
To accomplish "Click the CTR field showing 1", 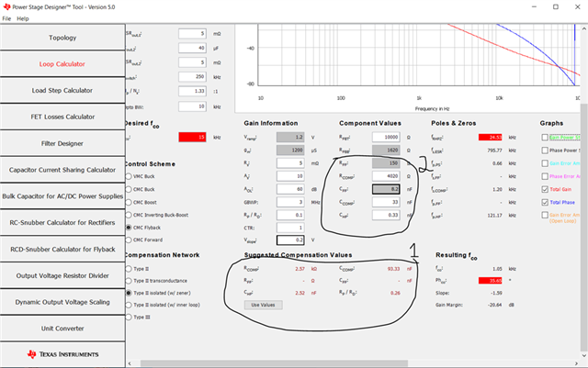I will (290, 228).
